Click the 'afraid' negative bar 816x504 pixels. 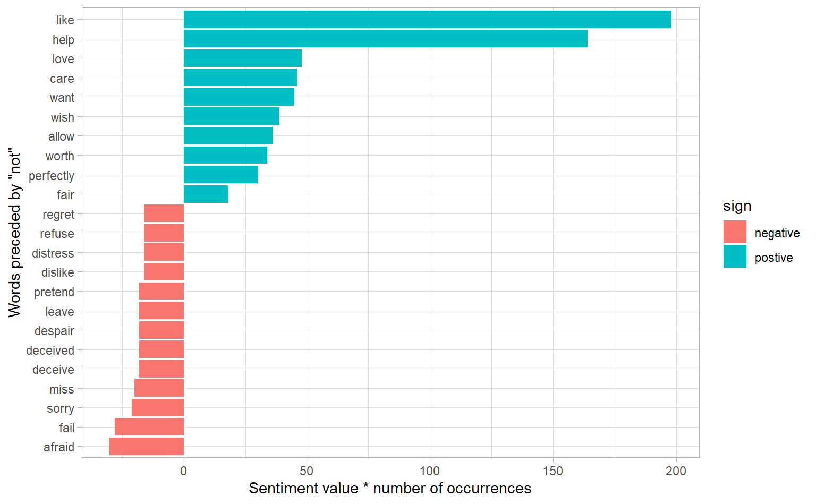point(147,447)
